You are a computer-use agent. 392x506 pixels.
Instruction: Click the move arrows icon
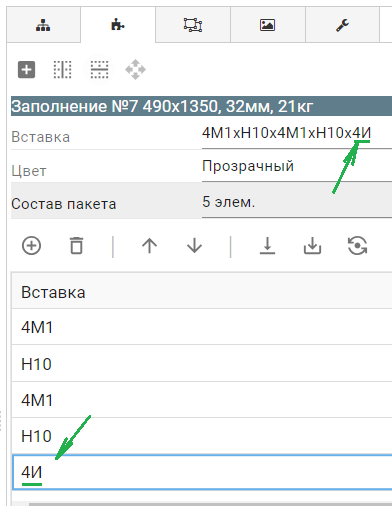click(x=135, y=70)
